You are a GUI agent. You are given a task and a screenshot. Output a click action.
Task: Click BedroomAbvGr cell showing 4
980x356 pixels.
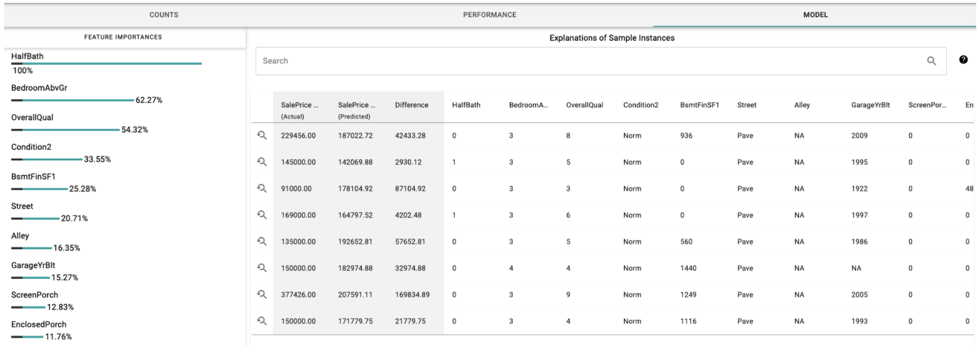coord(511,268)
